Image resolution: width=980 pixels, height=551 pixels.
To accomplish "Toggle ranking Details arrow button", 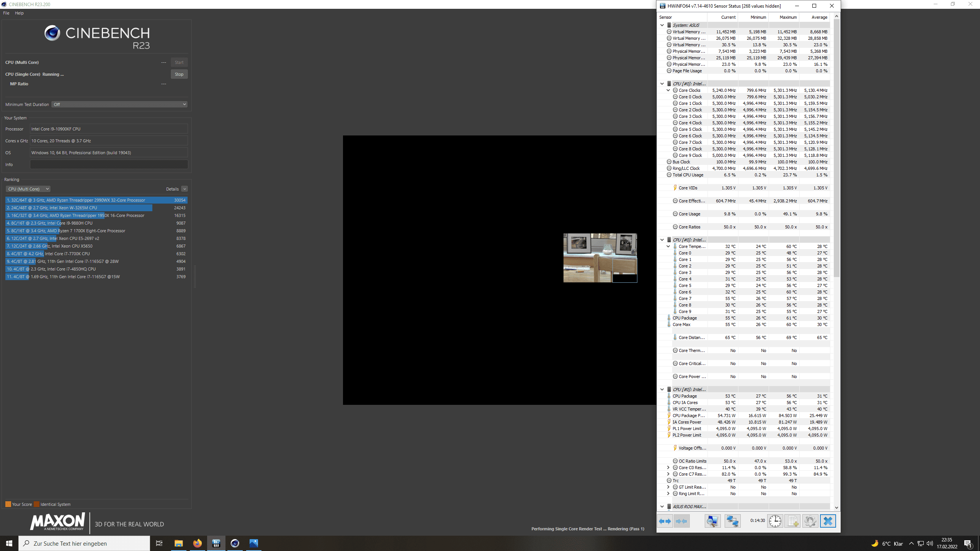I will tap(185, 189).
